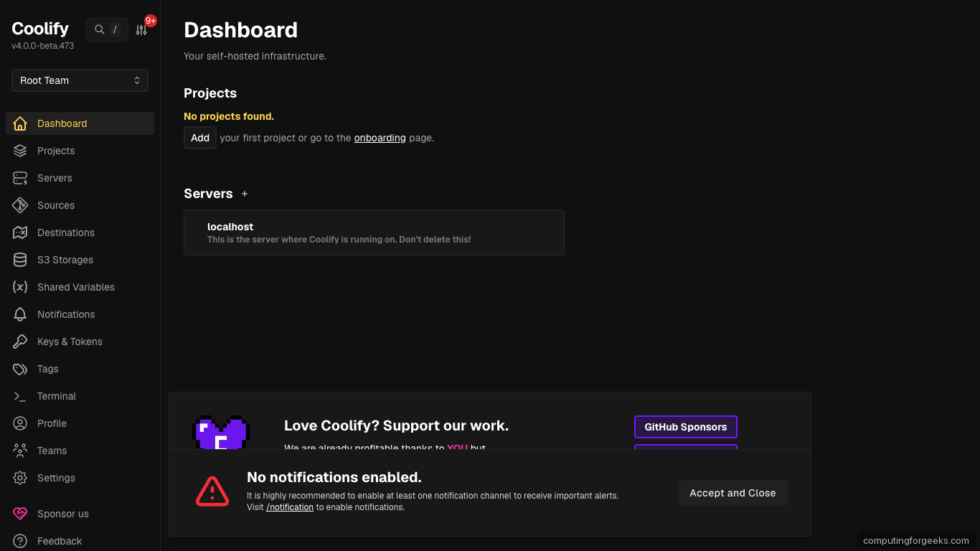980x551 pixels.
Task: Open the Root Team selector
Action: (79, 80)
